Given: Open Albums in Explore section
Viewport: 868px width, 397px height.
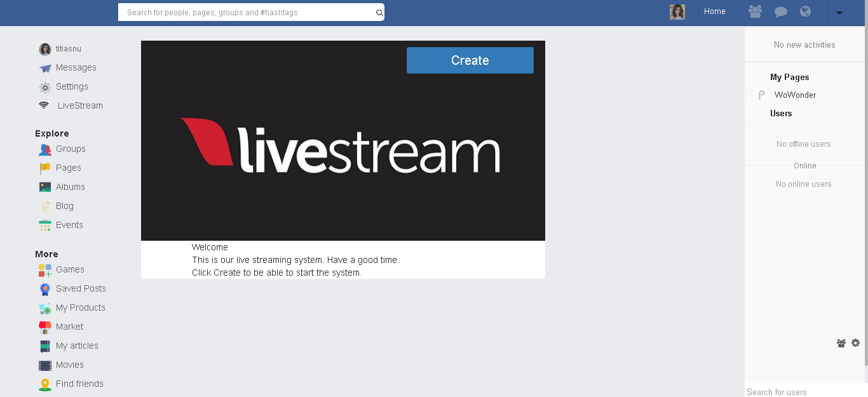Looking at the screenshot, I should pyautogui.click(x=71, y=187).
